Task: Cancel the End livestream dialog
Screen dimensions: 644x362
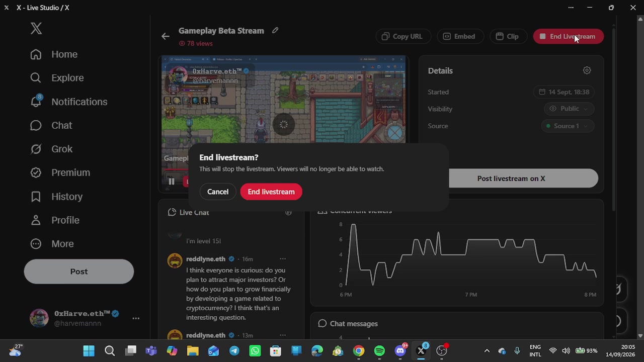Action: point(218,192)
